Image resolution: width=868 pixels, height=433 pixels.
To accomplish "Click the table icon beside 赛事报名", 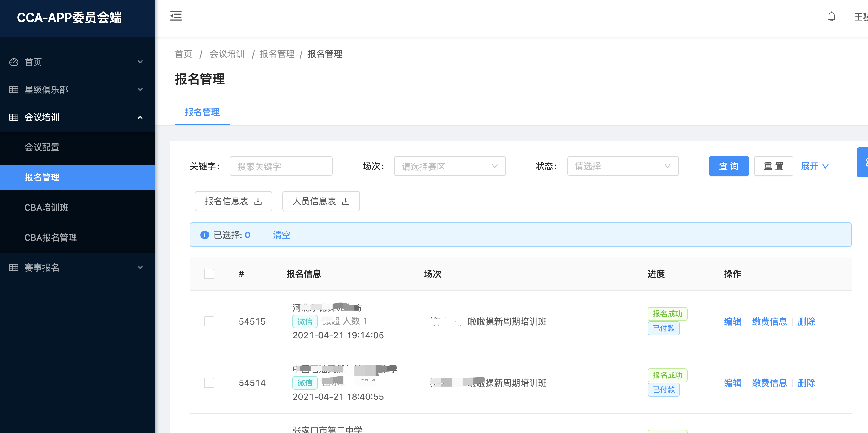I will coord(14,268).
